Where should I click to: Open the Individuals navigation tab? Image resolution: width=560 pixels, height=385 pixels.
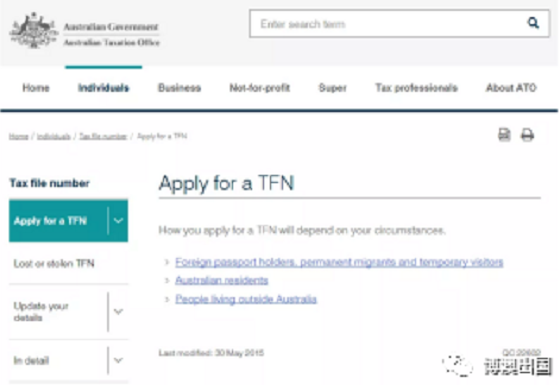pos(104,88)
